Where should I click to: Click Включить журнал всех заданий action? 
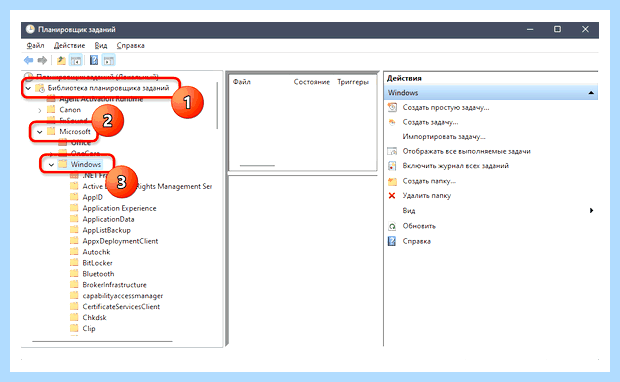(456, 166)
